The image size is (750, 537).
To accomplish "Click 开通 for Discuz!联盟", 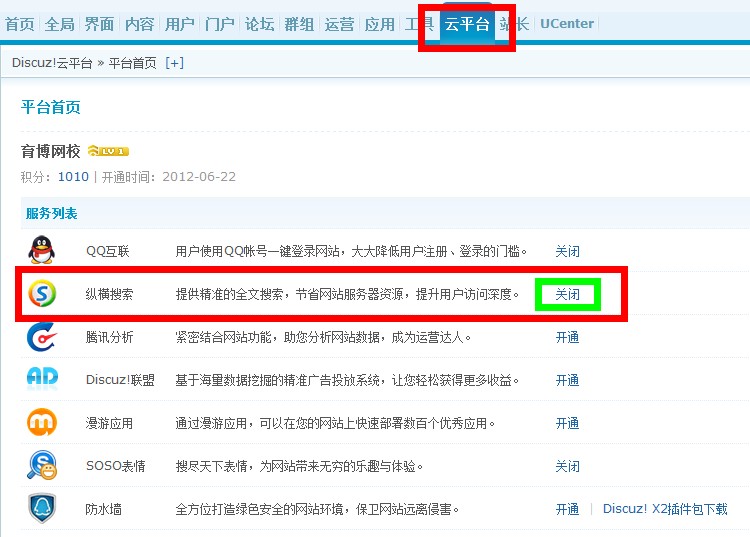I will [x=567, y=380].
